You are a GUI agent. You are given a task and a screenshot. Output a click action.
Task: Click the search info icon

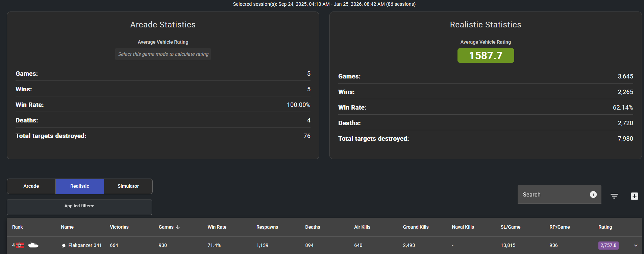pyautogui.click(x=593, y=194)
